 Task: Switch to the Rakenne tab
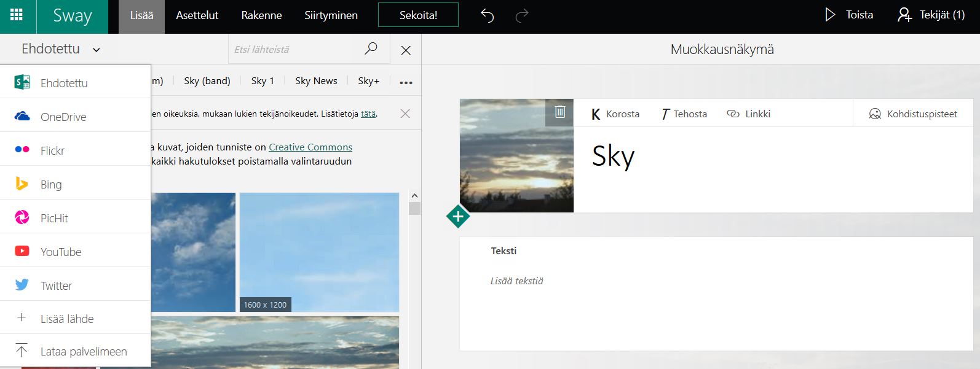pos(261,15)
